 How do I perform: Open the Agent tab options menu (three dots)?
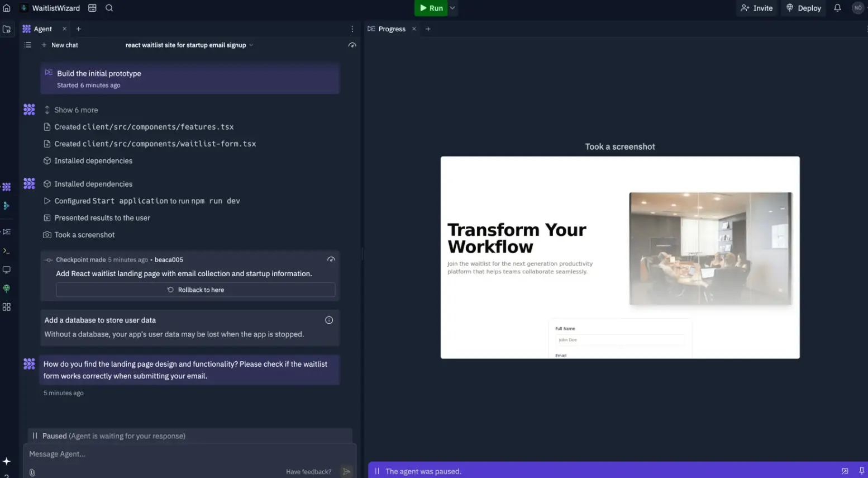(x=352, y=29)
